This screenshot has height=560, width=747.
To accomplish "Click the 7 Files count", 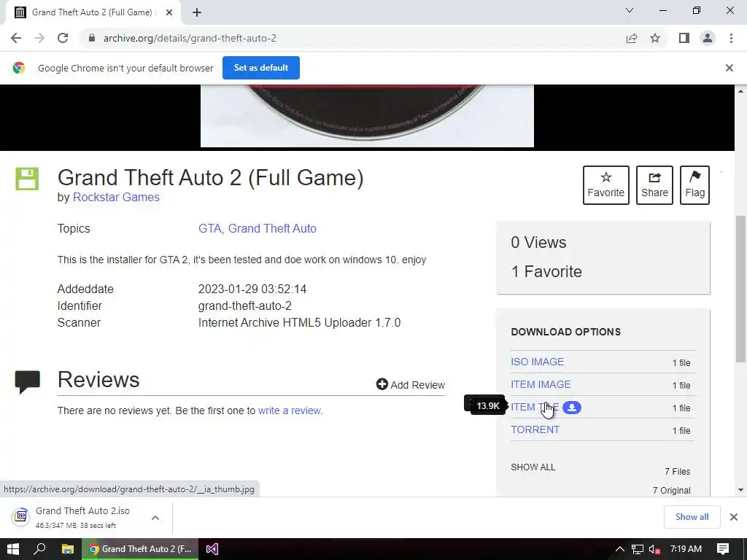I will click(x=678, y=472).
